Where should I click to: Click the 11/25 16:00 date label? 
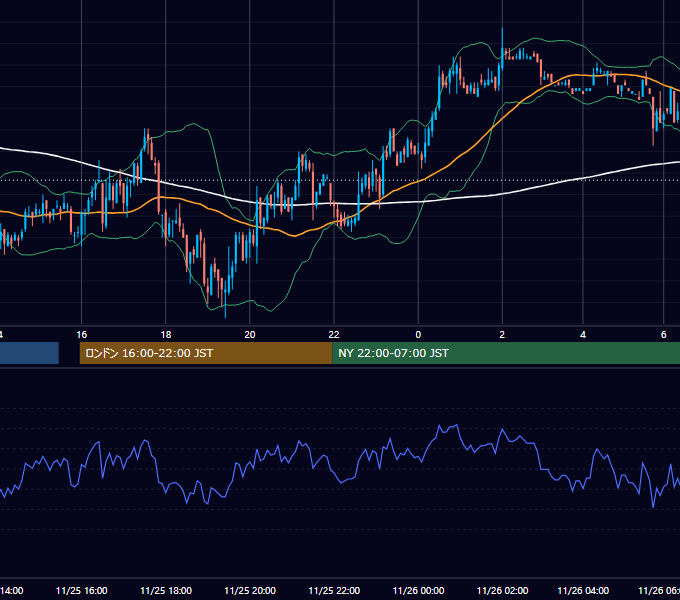point(82,590)
